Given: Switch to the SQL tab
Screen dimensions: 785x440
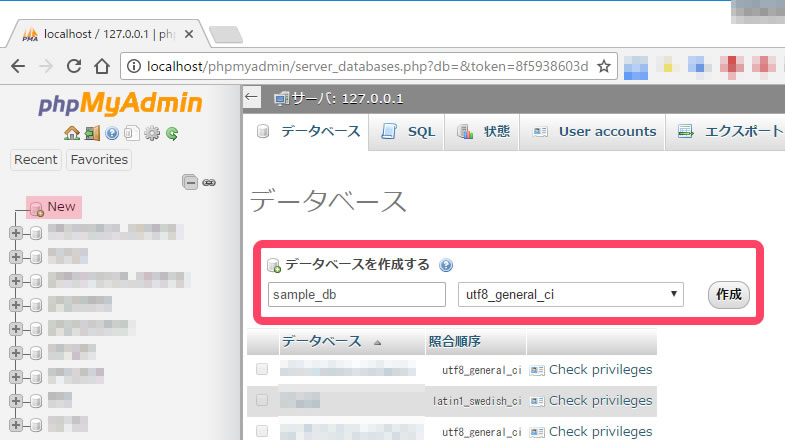Looking at the screenshot, I should coord(407,132).
